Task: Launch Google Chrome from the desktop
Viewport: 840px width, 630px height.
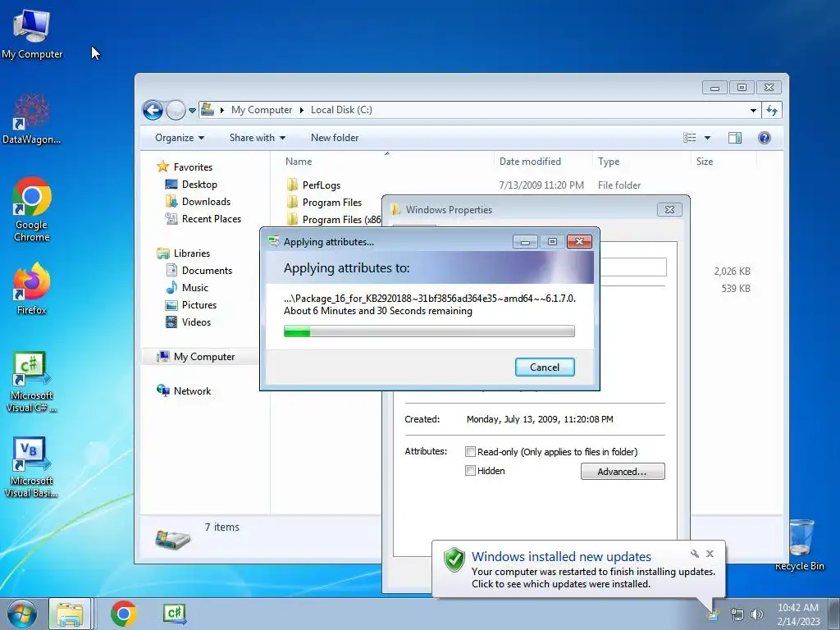Action: click(x=32, y=209)
